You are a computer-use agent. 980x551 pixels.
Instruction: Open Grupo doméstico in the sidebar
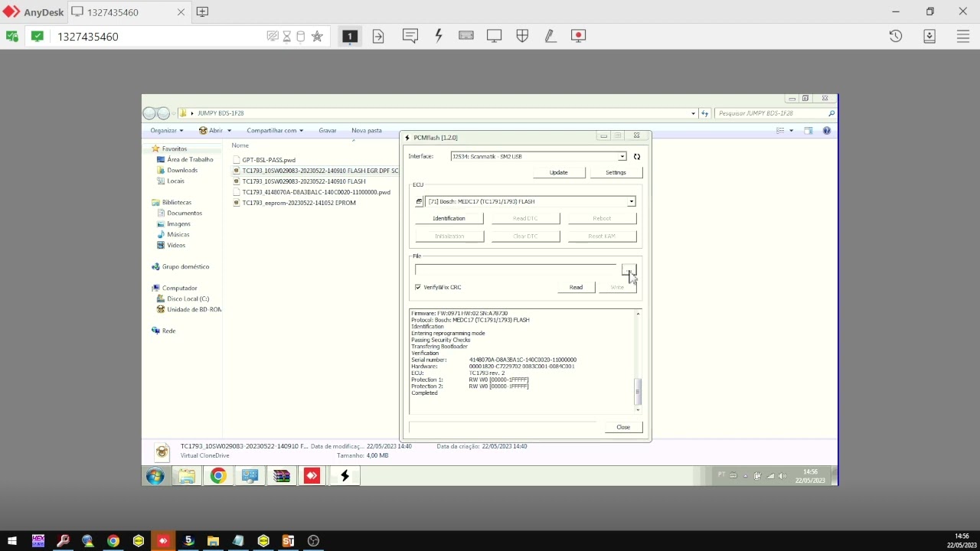[x=185, y=267]
